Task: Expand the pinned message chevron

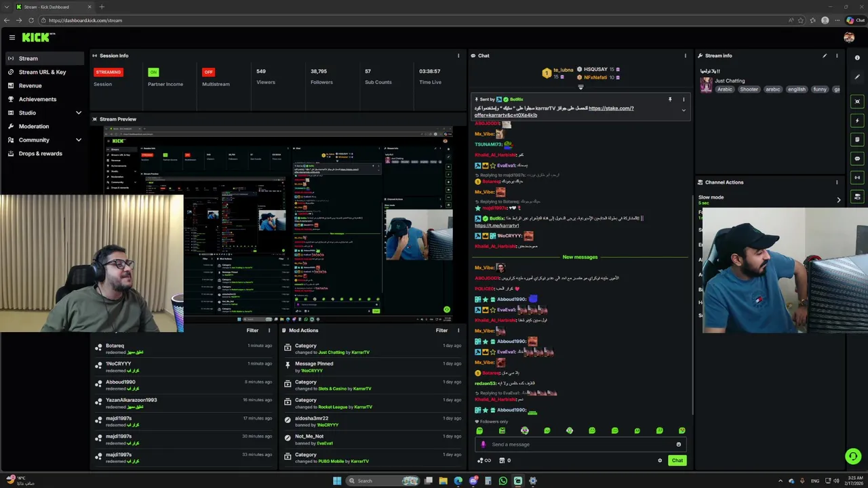Action: pos(684,110)
